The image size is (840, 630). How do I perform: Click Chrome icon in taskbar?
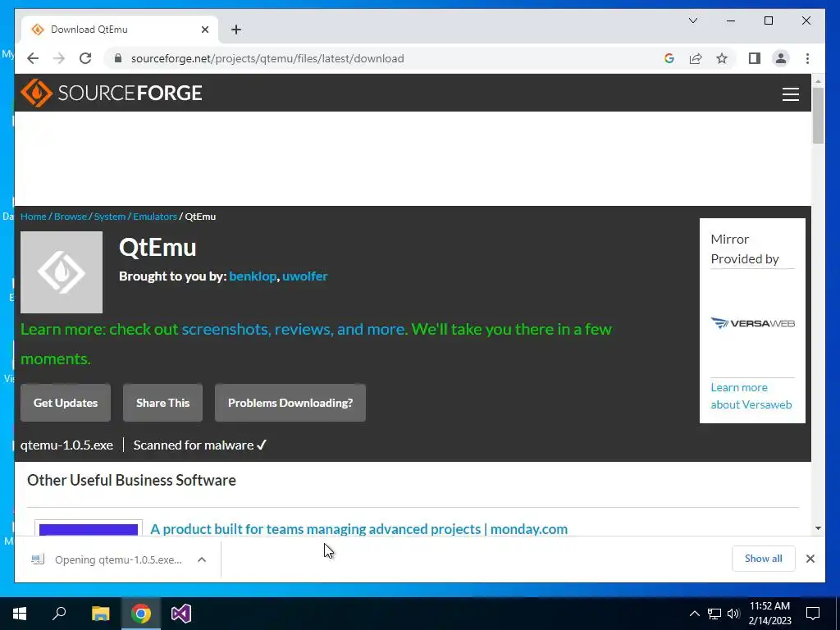click(141, 614)
